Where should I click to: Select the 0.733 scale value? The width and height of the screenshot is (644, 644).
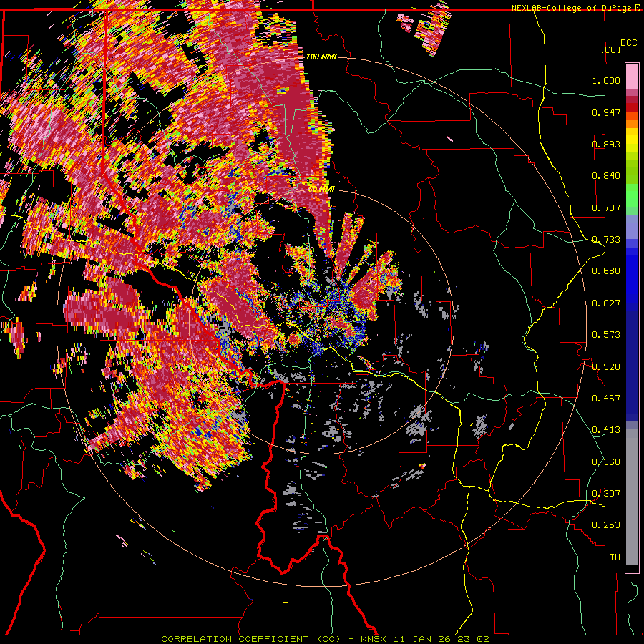click(x=606, y=240)
